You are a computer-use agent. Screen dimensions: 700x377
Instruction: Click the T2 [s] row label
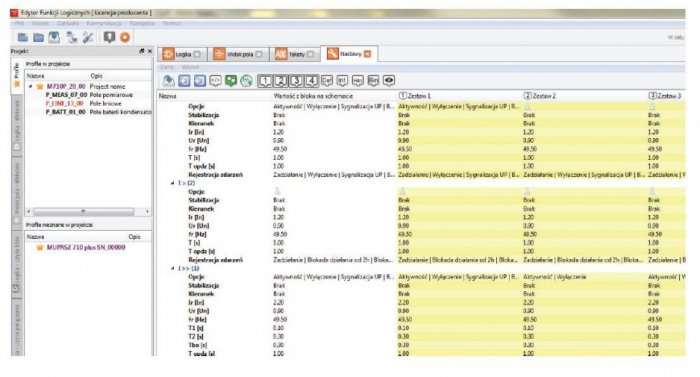click(x=196, y=336)
